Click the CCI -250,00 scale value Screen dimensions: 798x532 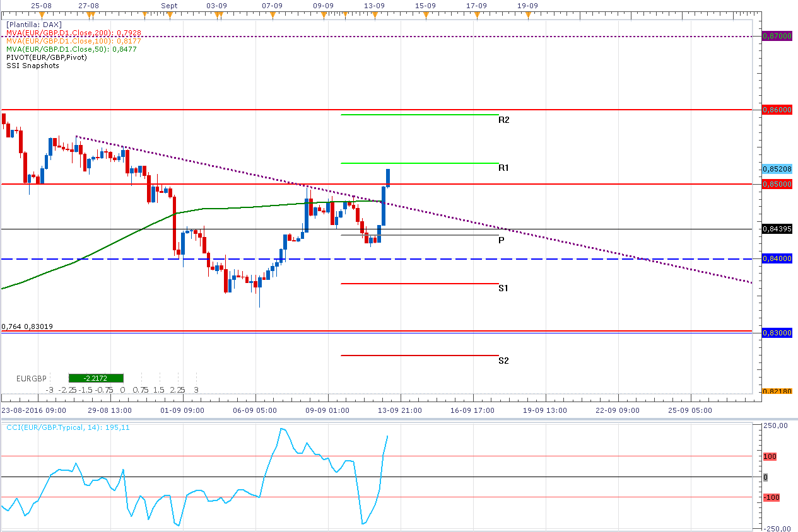(x=777, y=529)
